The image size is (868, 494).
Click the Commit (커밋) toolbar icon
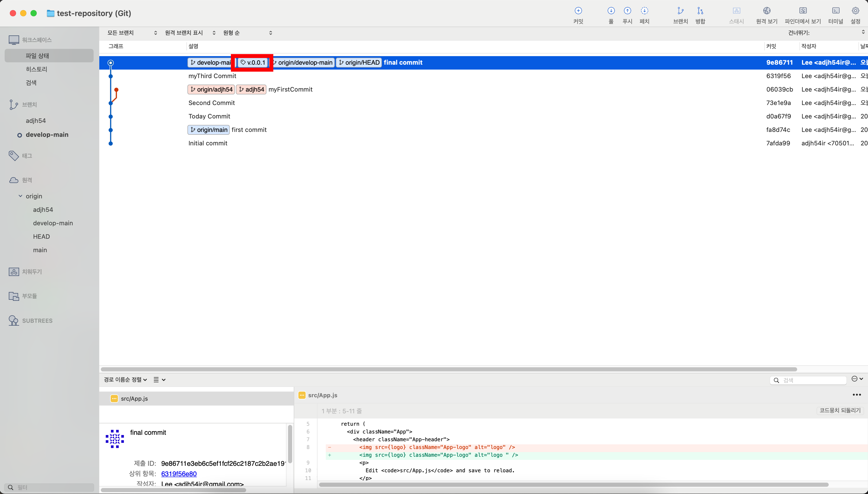click(578, 11)
